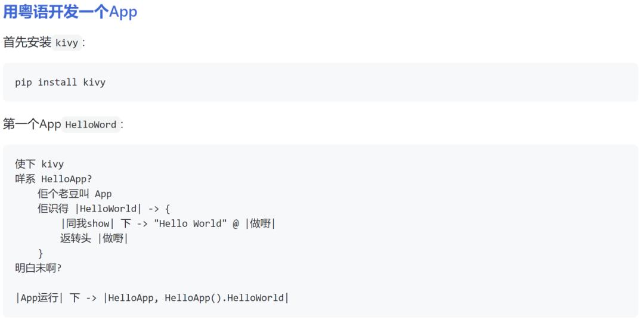The height and width of the screenshot is (323, 644).
Task: Select the inline code HelloWord
Action: pos(91,125)
